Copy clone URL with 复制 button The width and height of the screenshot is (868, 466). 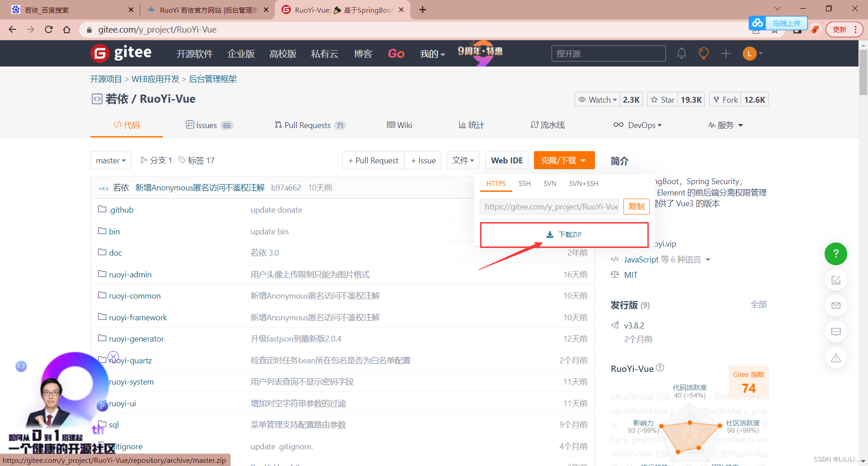(x=637, y=206)
